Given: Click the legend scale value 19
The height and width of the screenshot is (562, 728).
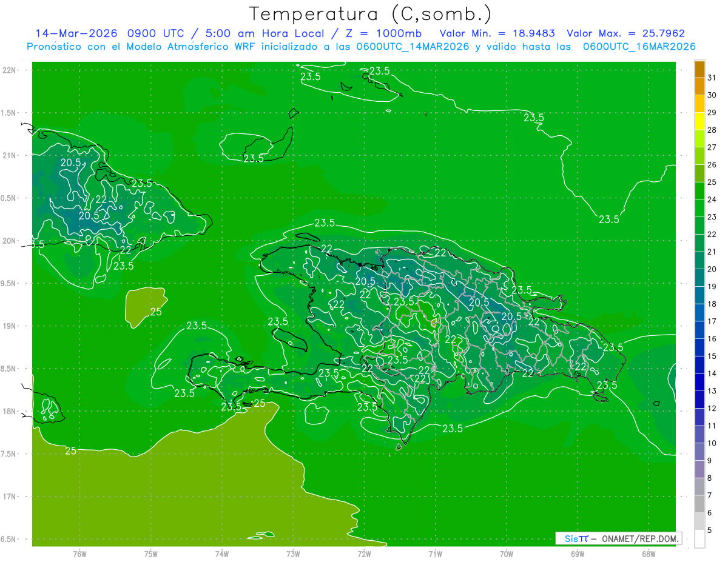Looking at the screenshot, I should [x=712, y=286].
